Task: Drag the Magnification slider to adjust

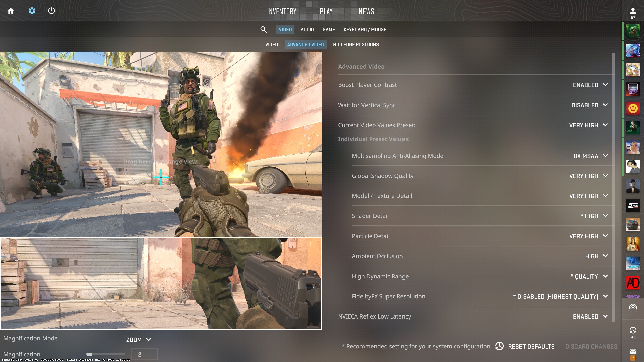Action: (x=89, y=354)
